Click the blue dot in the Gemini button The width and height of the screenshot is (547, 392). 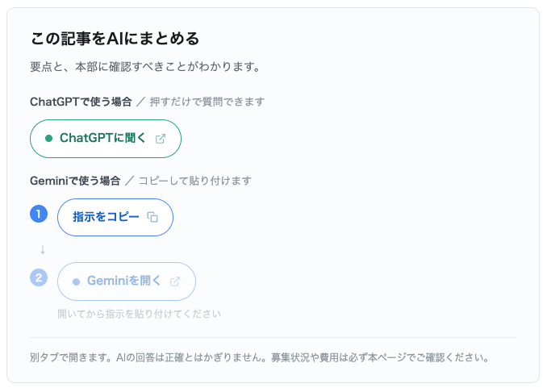coord(76,281)
